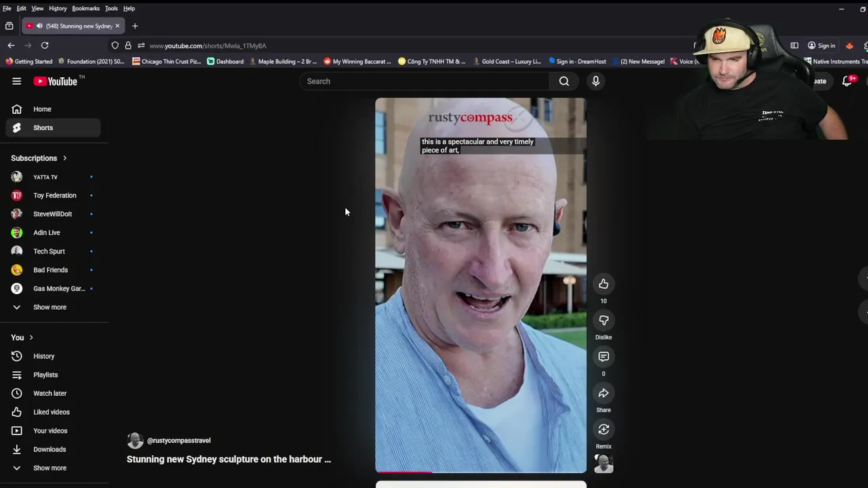Open the File menu
This screenshot has height=488, width=868.
click(7, 8)
